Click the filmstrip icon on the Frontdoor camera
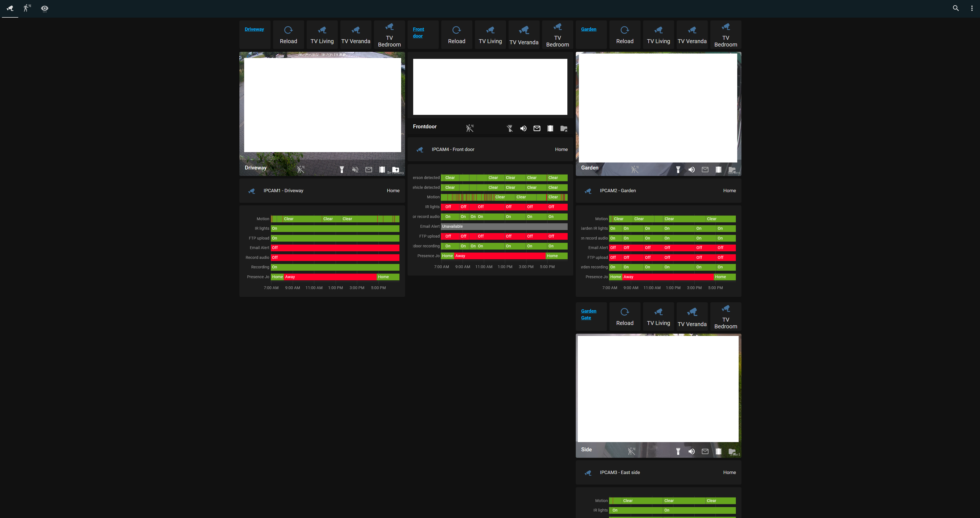The width and height of the screenshot is (980, 518). tap(550, 128)
